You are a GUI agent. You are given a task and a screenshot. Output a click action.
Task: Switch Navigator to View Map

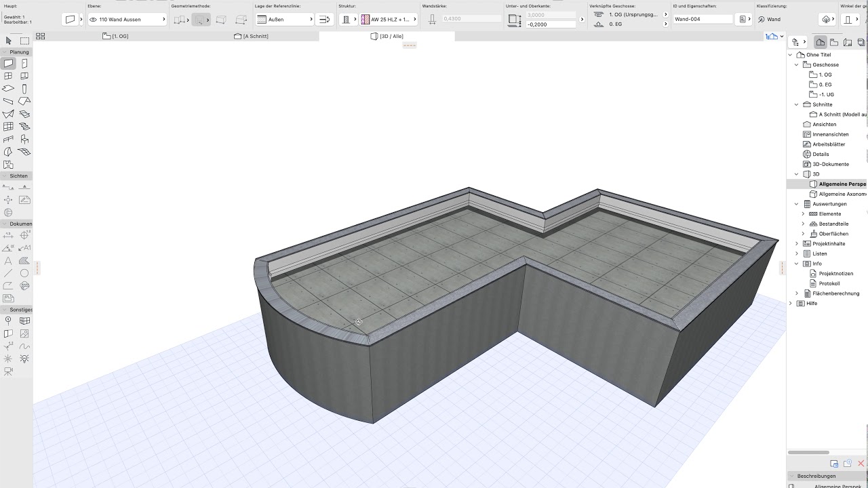coord(834,42)
